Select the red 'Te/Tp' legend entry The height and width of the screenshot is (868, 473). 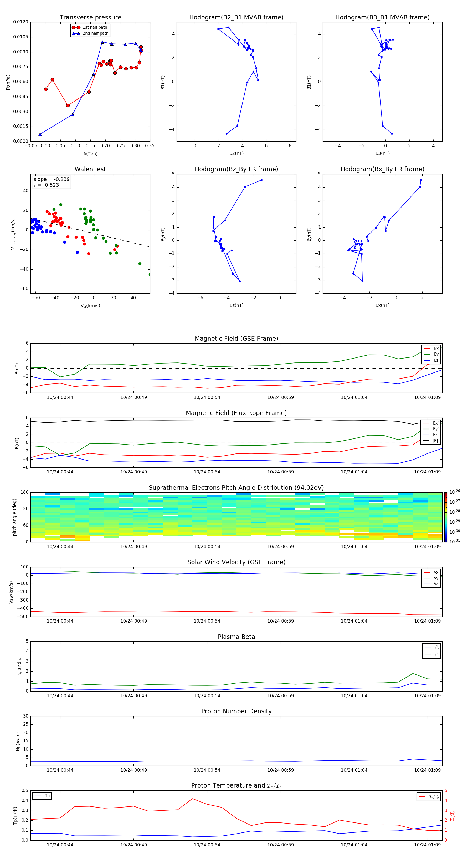(x=429, y=796)
